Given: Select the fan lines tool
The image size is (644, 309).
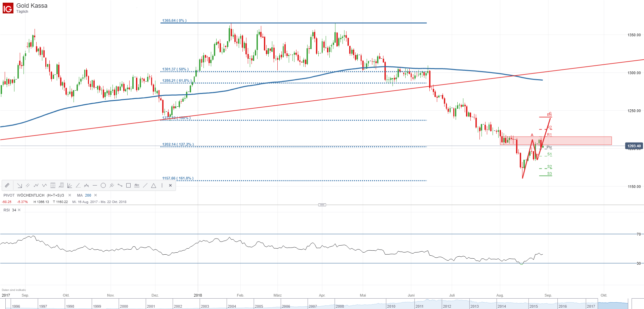Looking at the screenshot, I should click(x=70, y=185).
